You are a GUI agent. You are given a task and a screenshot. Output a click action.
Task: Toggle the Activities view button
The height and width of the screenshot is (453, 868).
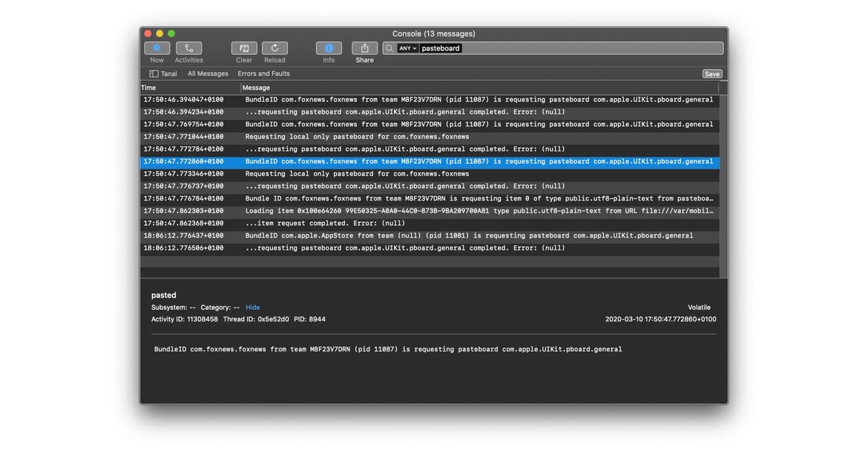pos(188,48)
